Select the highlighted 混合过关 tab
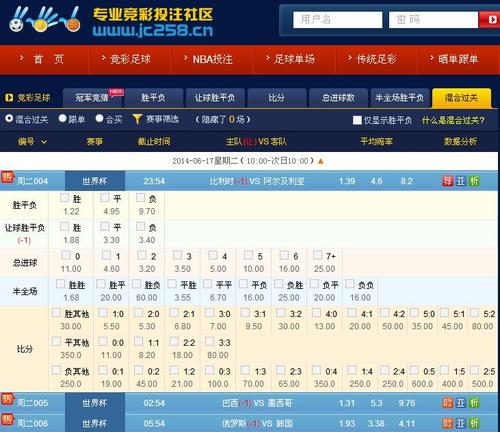 pos(461,98)
